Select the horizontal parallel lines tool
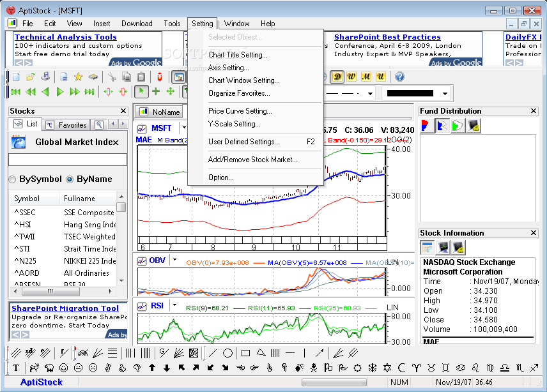 [112, 353]
